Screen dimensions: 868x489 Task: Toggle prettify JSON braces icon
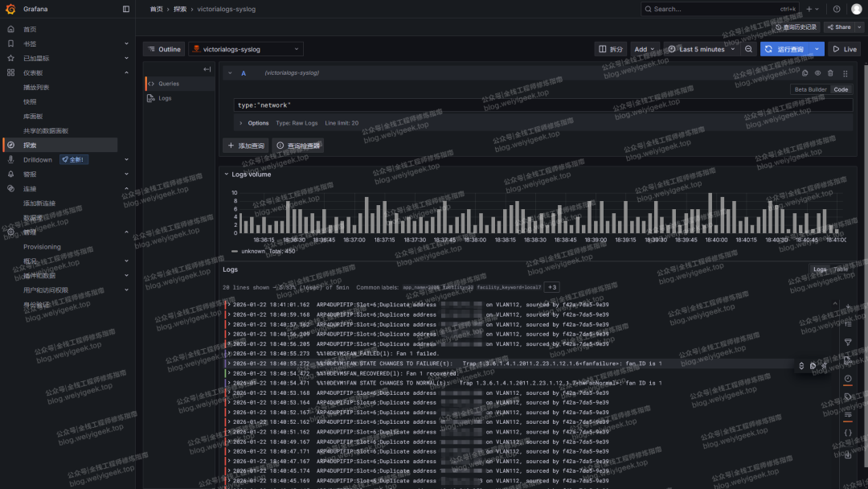coord(848,433)
